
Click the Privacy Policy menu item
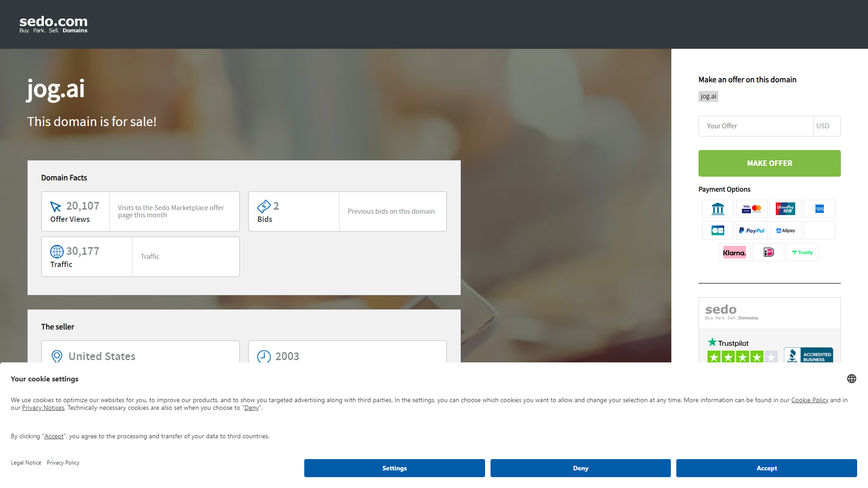click(63, 462)
